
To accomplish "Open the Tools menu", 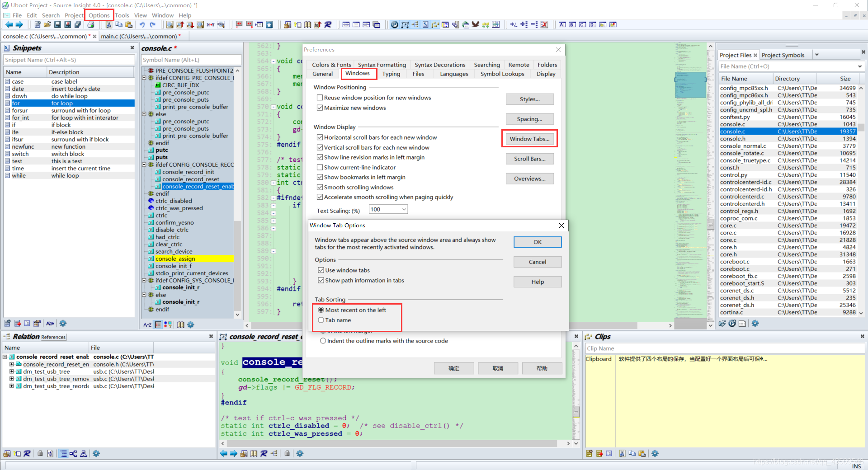I will 122,15.
